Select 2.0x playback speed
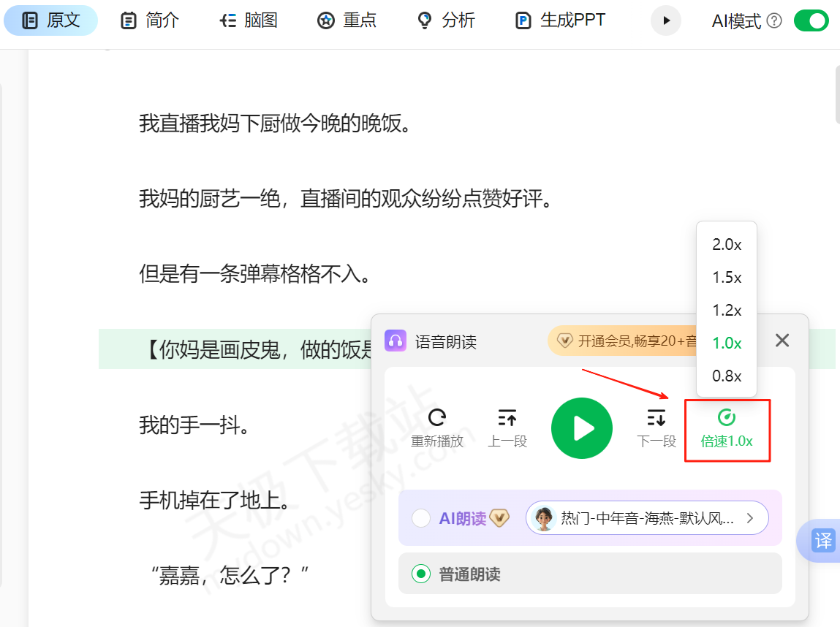The image size is (840, 627). pos(726,244)
